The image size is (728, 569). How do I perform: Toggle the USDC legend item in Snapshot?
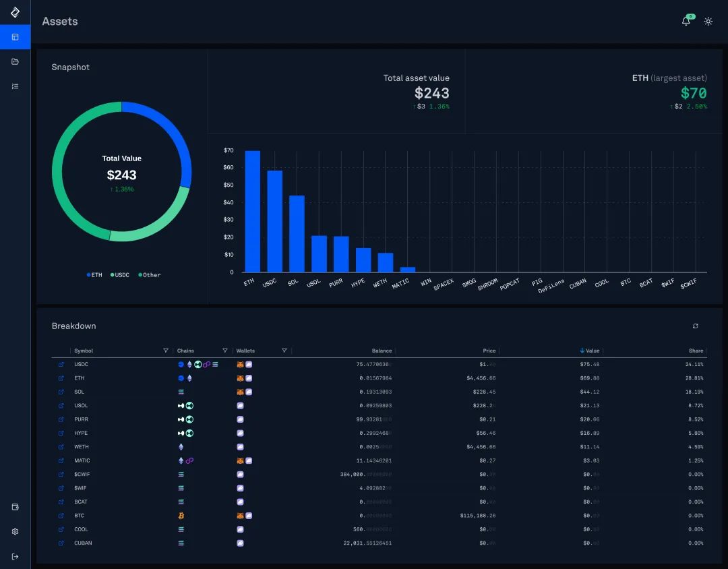(x=119, y=274)
